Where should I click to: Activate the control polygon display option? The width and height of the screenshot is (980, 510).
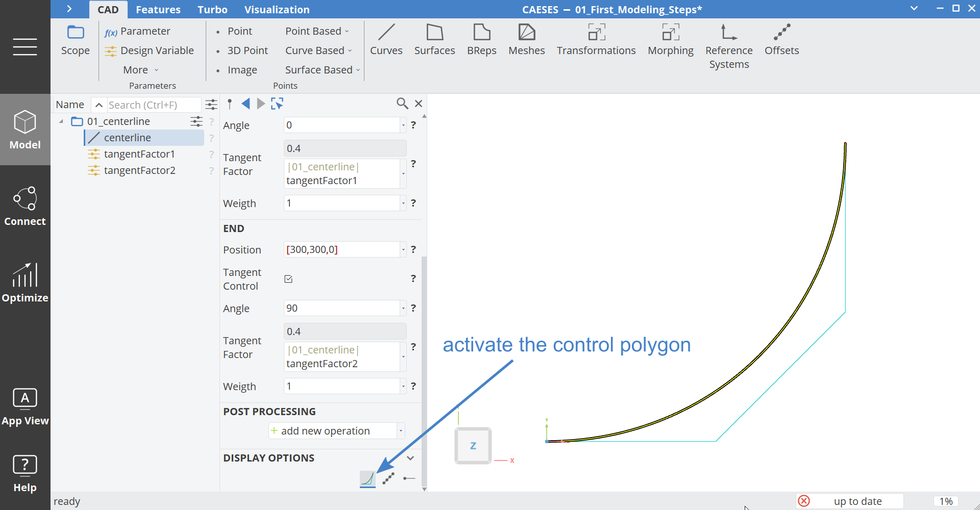tap(367, 478)
